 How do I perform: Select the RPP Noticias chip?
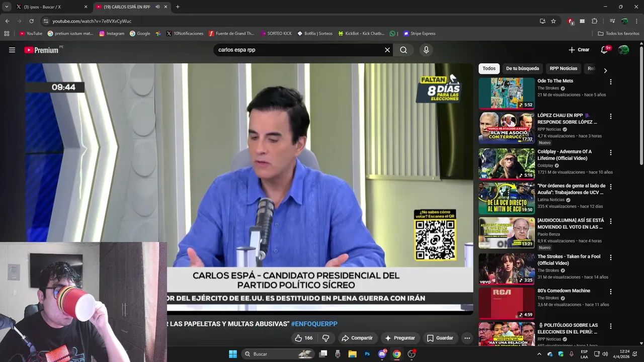(x=563, y=68)
